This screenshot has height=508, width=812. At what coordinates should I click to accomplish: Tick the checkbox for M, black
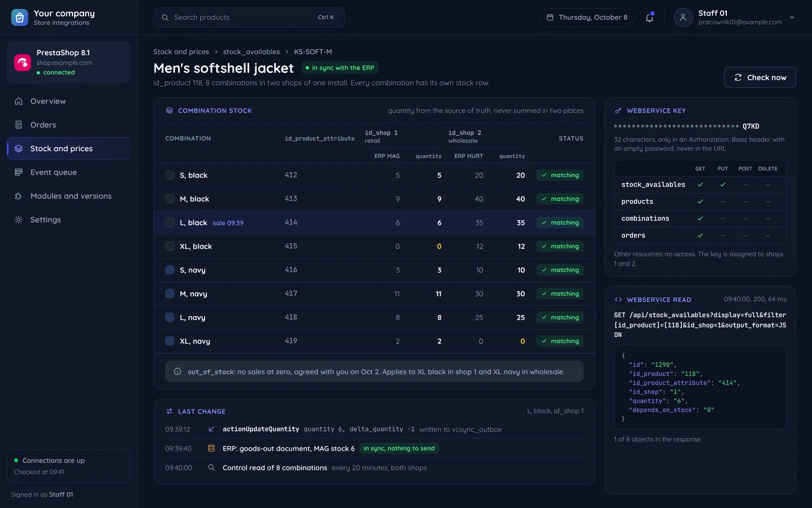(x=170, y=199)
